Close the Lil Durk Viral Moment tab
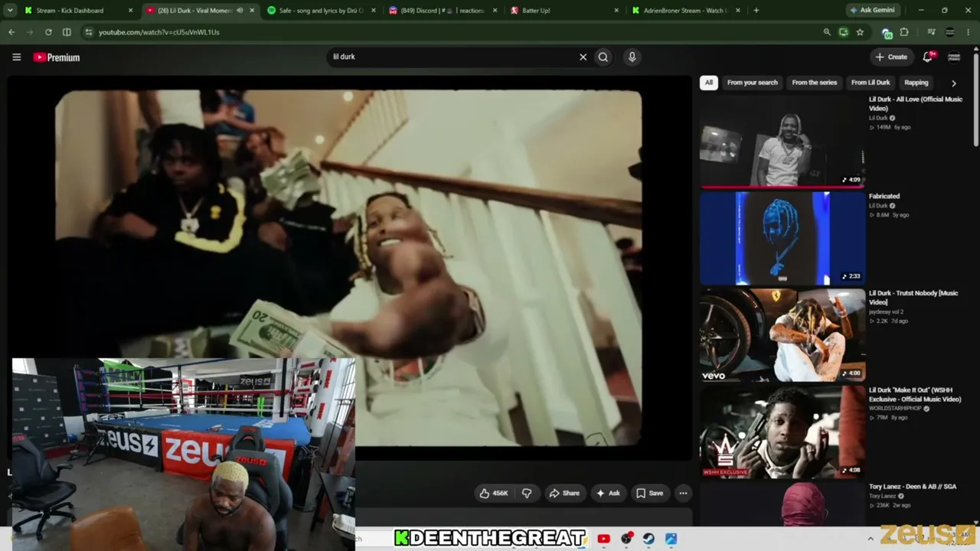980x551 pixels. tap(252, 11)
